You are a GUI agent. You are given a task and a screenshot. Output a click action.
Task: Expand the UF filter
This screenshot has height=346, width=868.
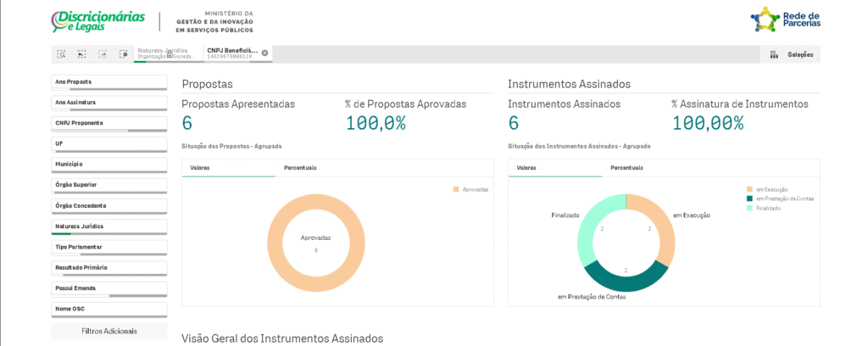pyautogui.click(x=108, y=144)
